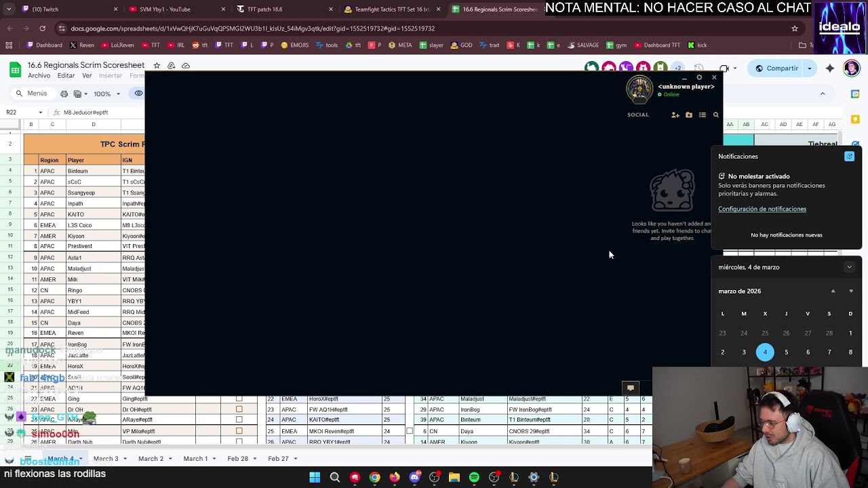Star the 16.6 Regionals Scrim Scoresheet document
Viewport: 868px width, 488px height.
coord(157,66)
